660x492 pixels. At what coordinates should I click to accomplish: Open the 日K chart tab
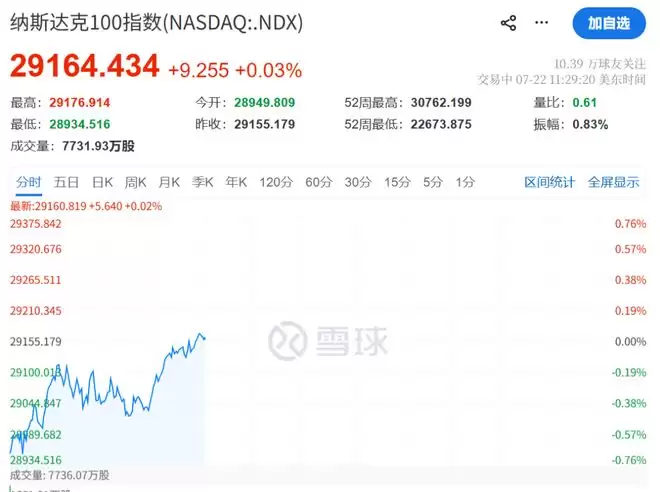click(x=102, y=182)
